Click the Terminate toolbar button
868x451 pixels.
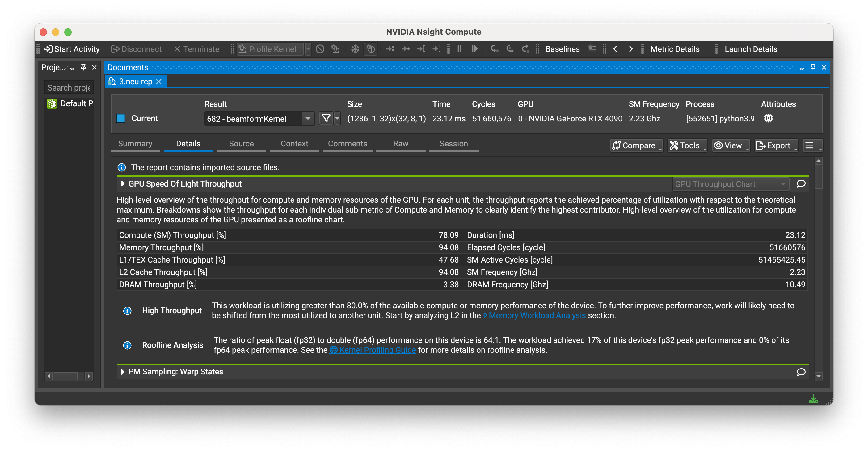click(x=196, y=49)
